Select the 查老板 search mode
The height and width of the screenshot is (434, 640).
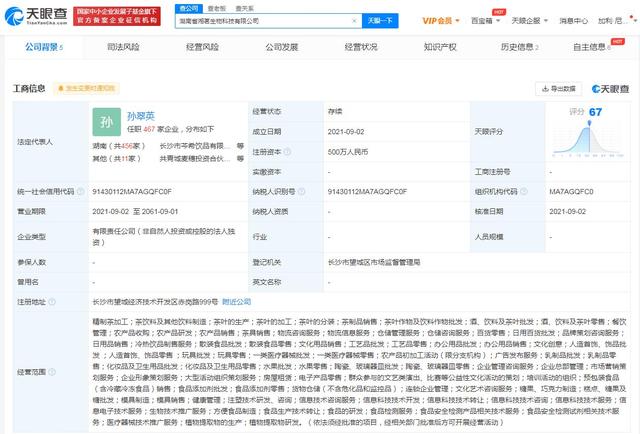211,5
